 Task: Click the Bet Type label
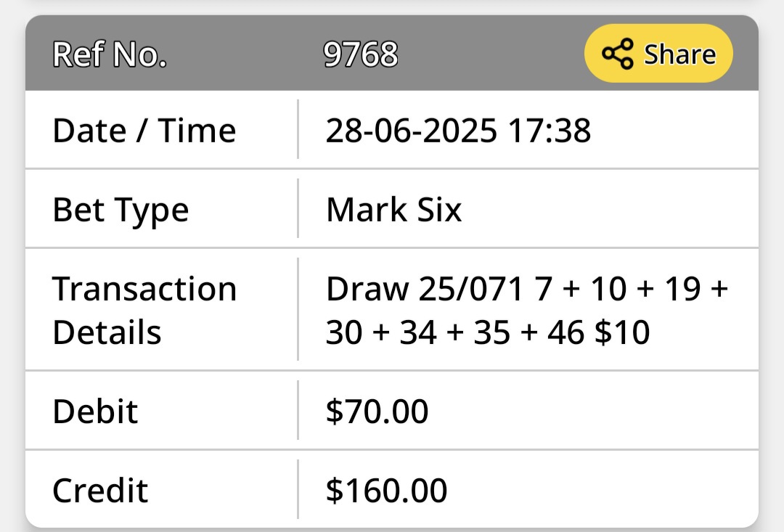click(121, 210)
